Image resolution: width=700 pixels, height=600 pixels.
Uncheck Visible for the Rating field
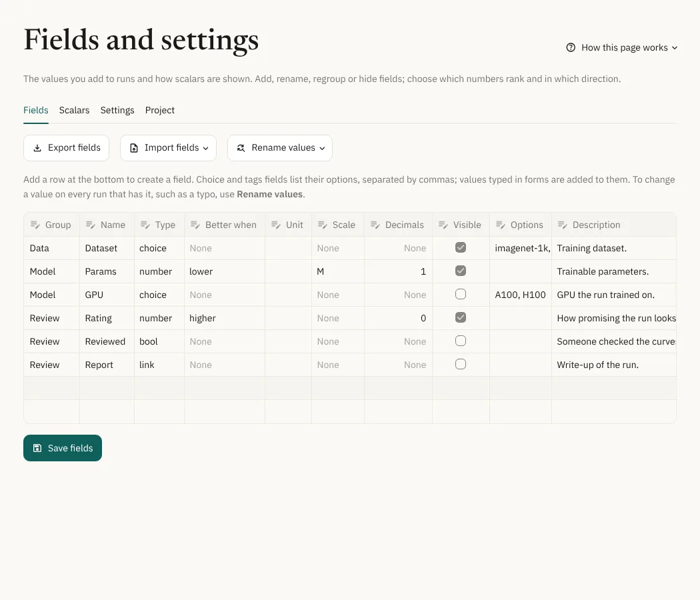461,317
